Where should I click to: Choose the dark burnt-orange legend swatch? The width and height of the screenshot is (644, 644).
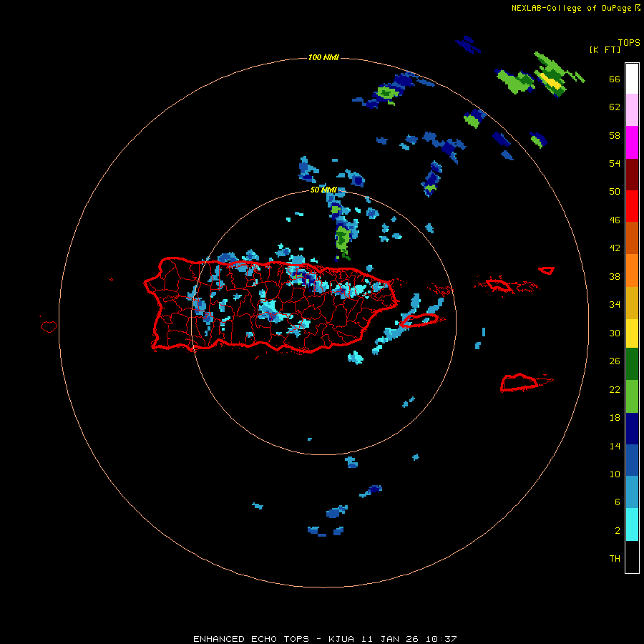[x=632, y=238]
